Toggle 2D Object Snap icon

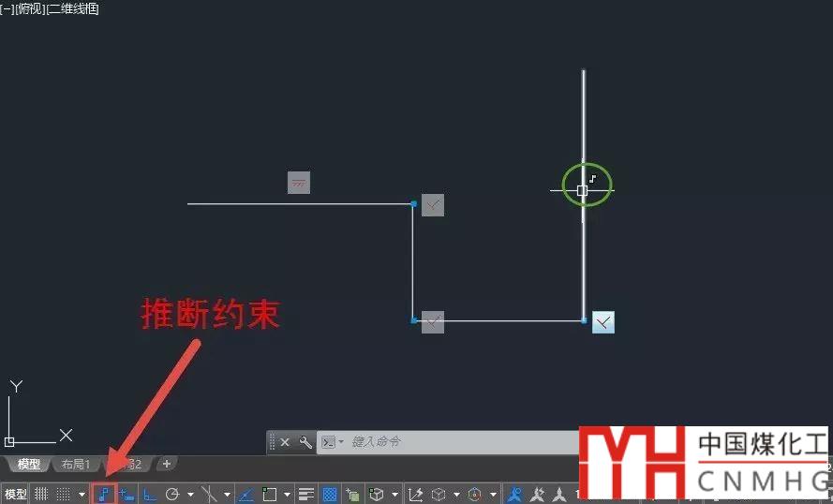coord(269,495)
